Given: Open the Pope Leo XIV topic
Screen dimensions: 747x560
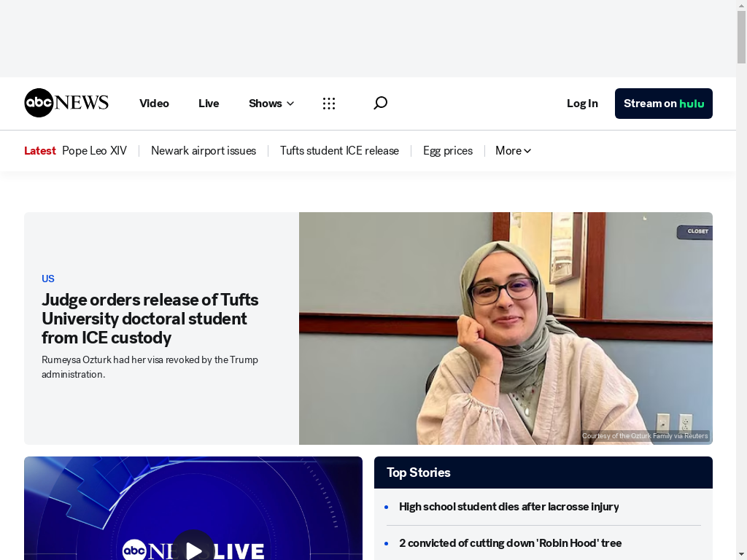Looking at the screenshot, I should coord(94,150).
